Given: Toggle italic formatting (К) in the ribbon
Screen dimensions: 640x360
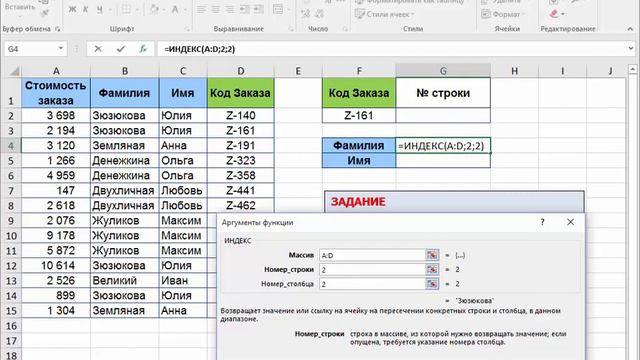Looking at the screenshot, I should [x=86, y=9].
